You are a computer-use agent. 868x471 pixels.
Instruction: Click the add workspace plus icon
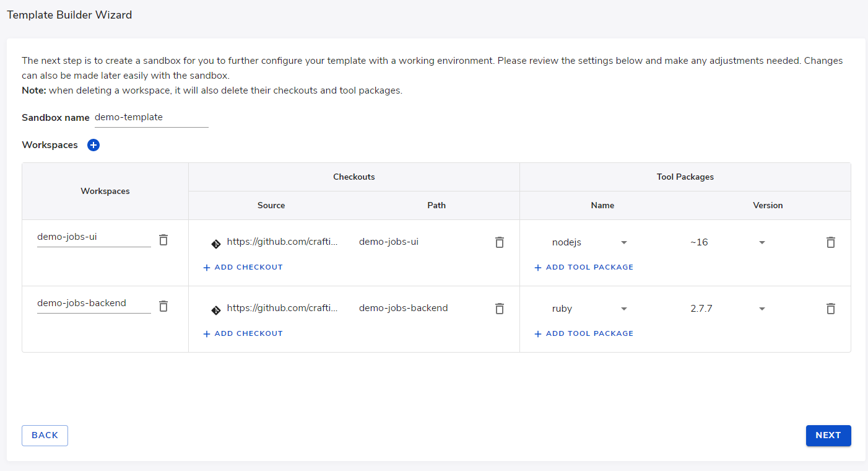(x=93, y=145)
